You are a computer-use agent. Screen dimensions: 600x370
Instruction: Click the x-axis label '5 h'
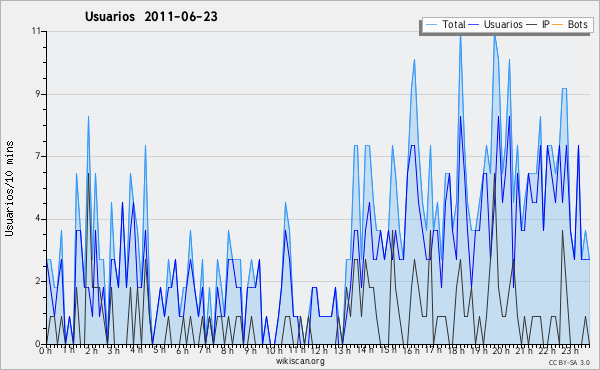pyautogui.click(x=160, y=350)
